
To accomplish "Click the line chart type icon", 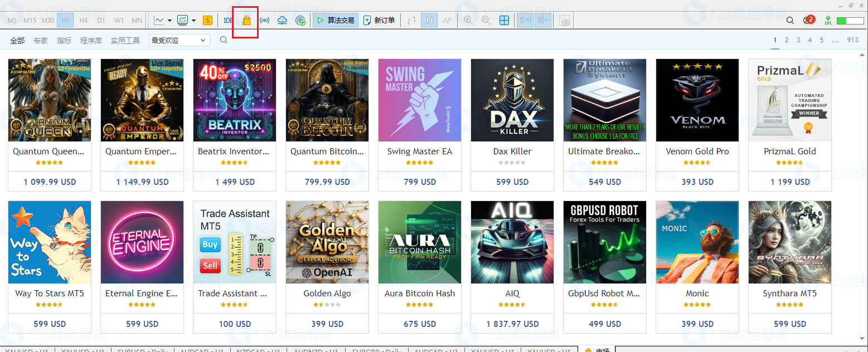I will [x=159, y=21].
